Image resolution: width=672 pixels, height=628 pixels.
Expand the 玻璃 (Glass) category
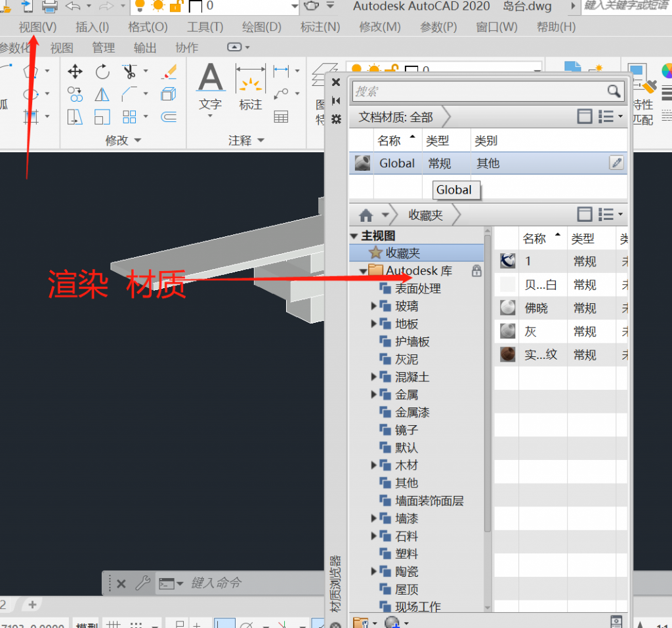(x=374, y=306)
